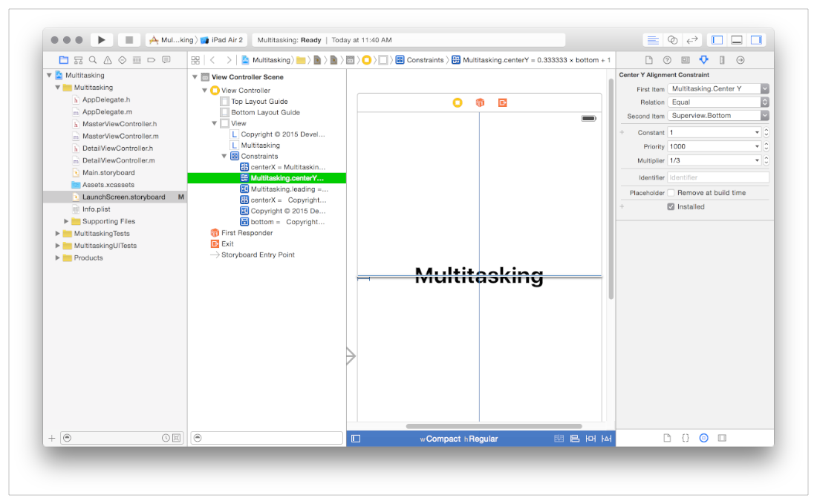This screenshot has height=504, width=817.
Task: Increment Constant value with its stepper
Action: click(765, 130)
